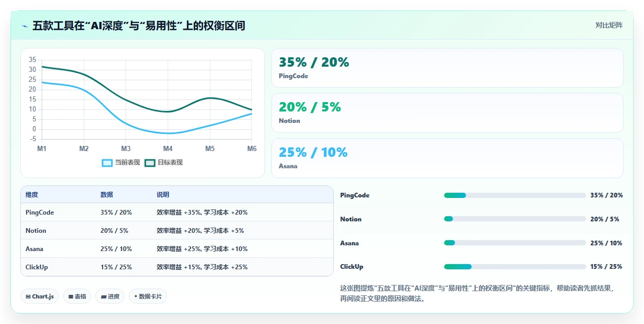
Task: Click 效率增益 +15%, 学习成本 +25% description
Action: click(202, 267)
